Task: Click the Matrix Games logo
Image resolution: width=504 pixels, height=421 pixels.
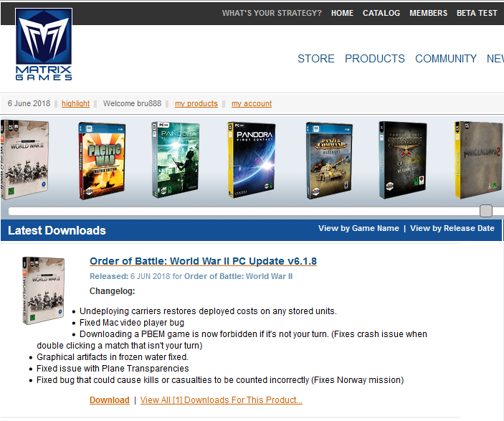Action: click(44, 45)
